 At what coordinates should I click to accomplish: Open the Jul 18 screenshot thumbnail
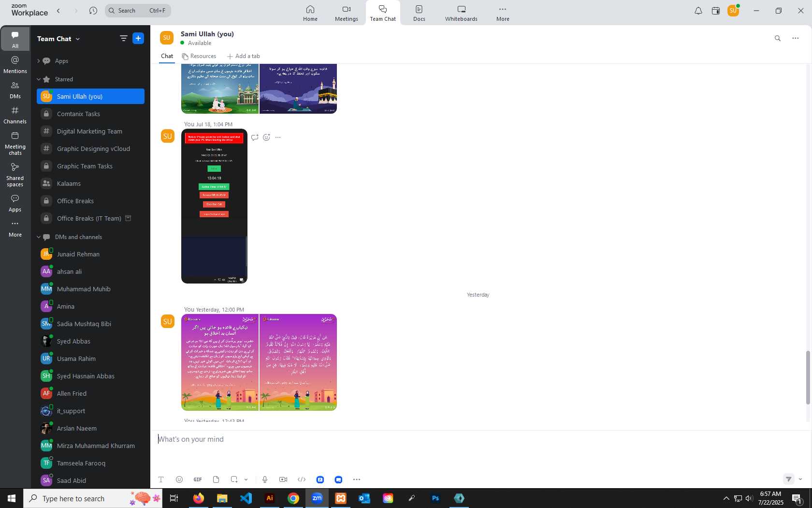point(214,206)
